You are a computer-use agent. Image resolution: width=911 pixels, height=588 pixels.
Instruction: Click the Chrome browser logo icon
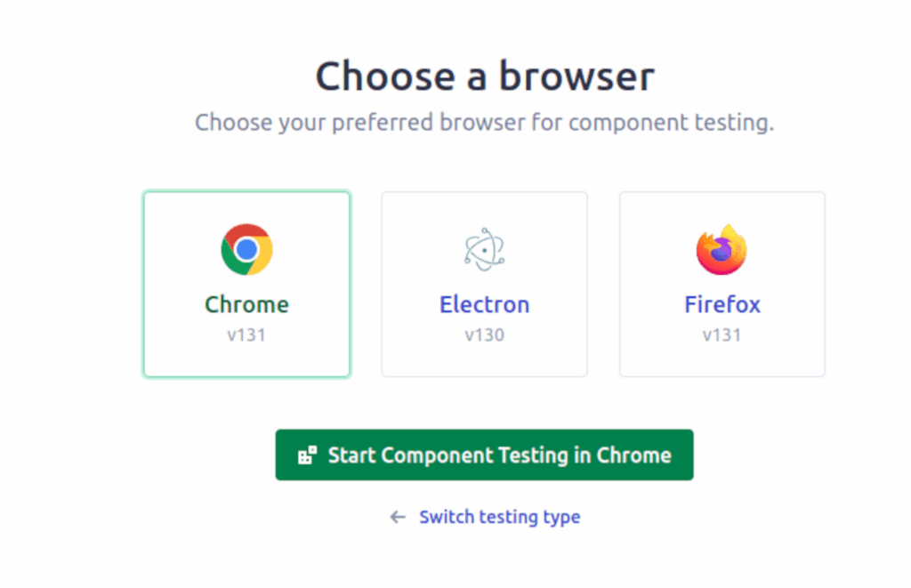pos(246,249)
